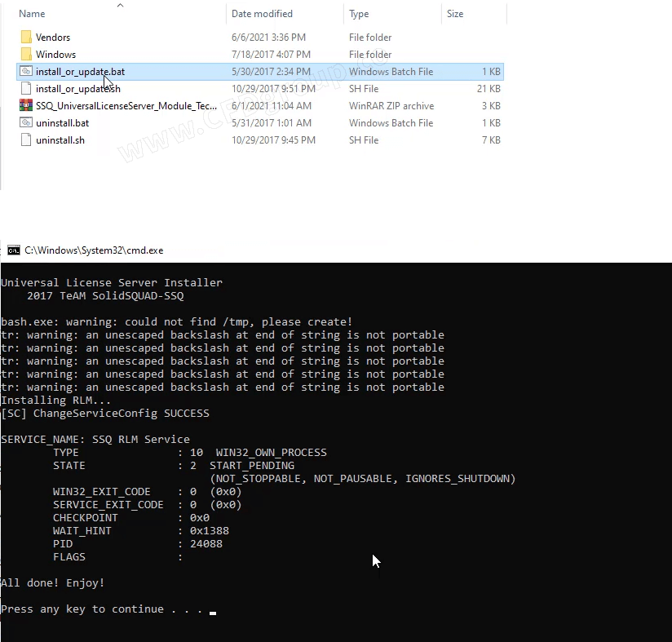Select the Windows folder name
The image size is (672, 642).
55,55
